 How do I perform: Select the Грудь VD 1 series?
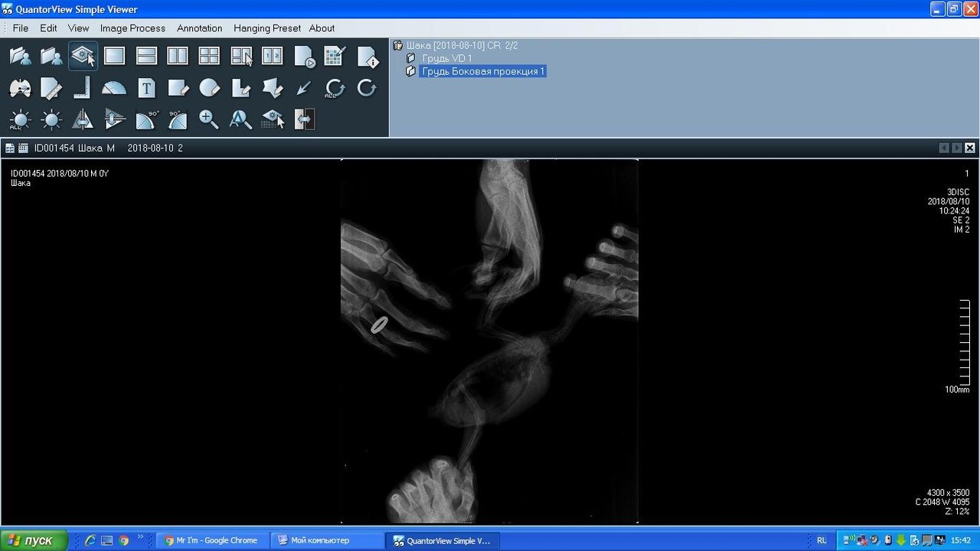click(x=447, y=58)
